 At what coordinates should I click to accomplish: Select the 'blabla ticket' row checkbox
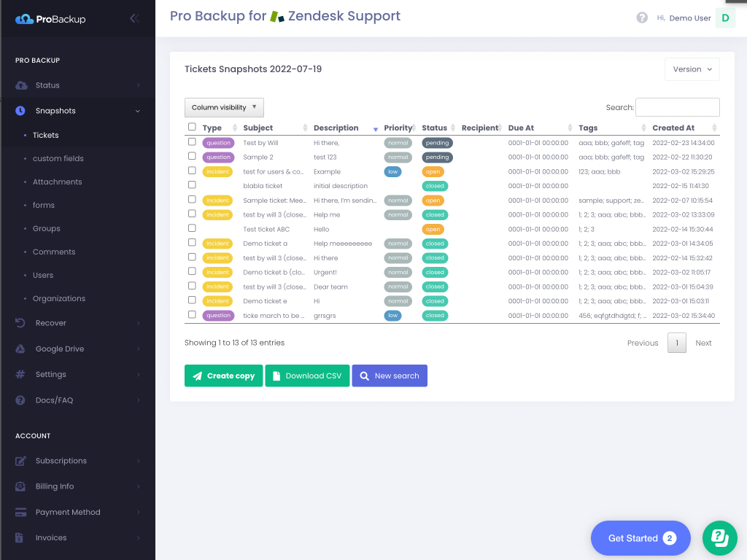[192, 185]
